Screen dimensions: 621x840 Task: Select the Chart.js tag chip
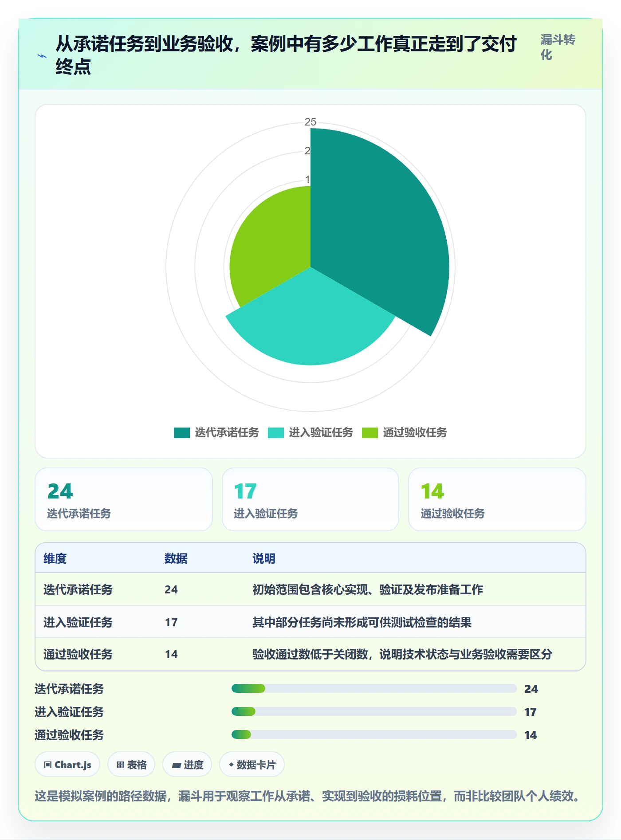point(67,765)
